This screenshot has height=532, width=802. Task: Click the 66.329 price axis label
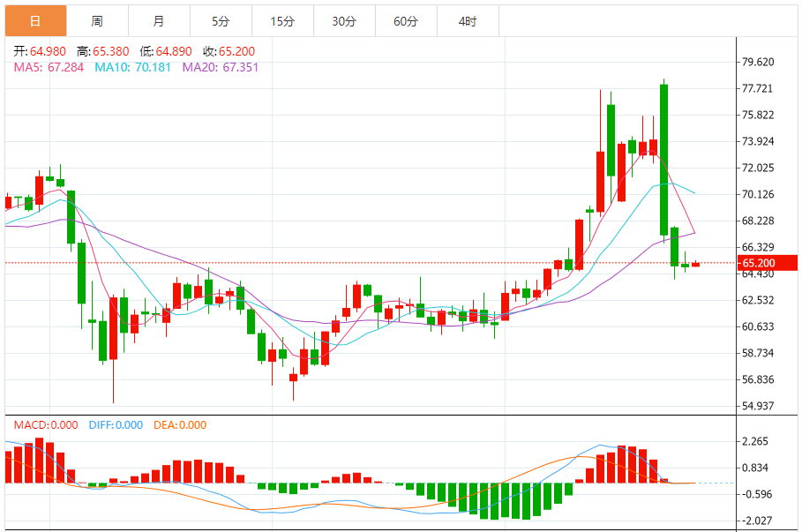(758, 247)
